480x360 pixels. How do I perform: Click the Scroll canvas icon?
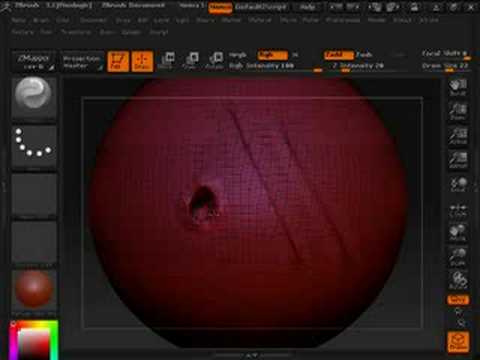click(458, 87)
